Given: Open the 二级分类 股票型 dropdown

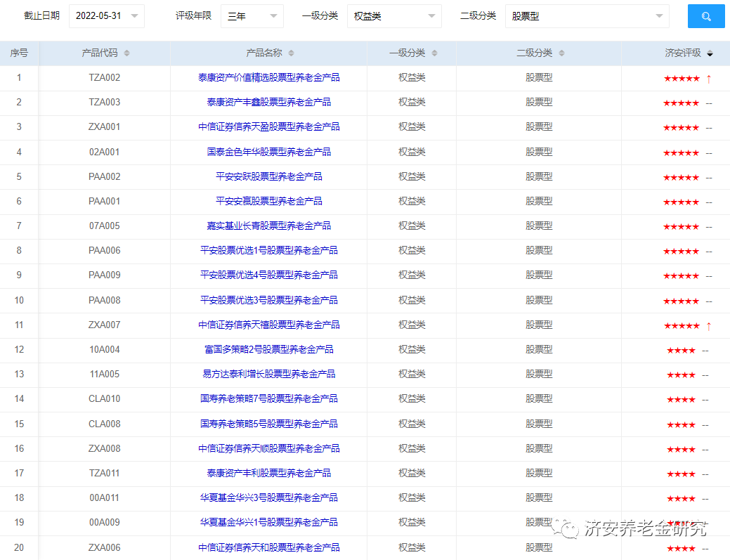Looking at the screenshot, I should tap(587, 16).
